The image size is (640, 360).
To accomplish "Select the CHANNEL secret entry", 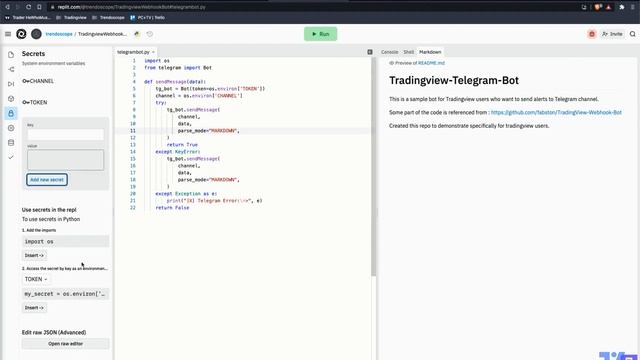I will pyautogui.click(x=38, y=81).
